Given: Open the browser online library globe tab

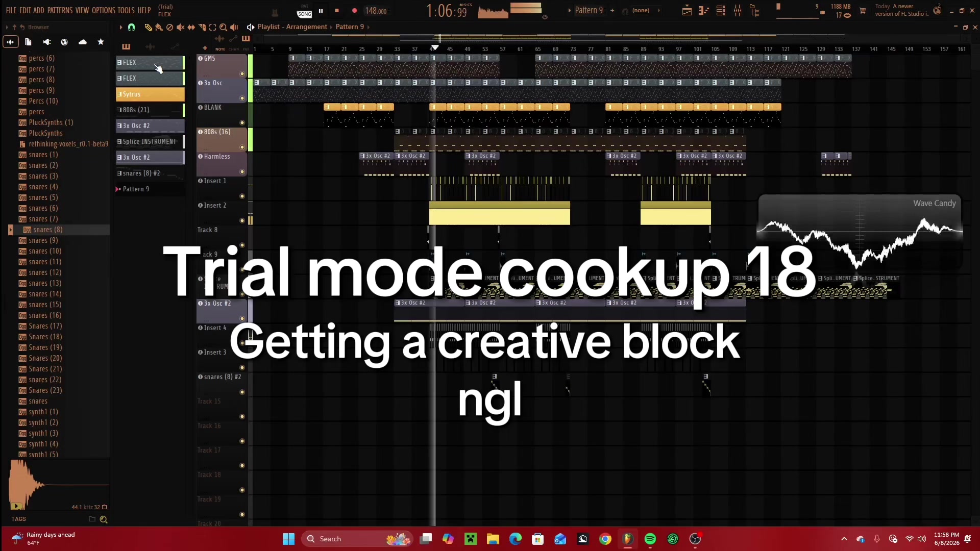Looking at the screenshot, I should click(x=64, y=42).
